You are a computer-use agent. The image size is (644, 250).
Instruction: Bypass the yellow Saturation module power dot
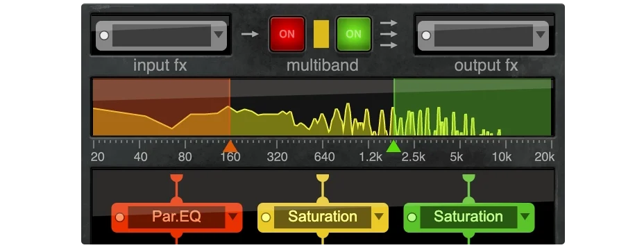(266, 217)
